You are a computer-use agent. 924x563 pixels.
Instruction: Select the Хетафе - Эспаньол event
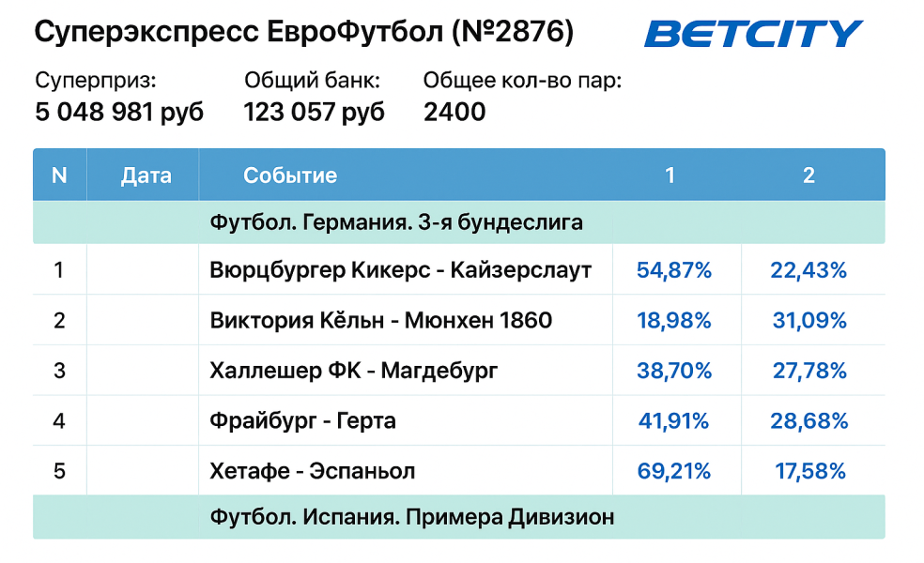[x=313, y=470]
